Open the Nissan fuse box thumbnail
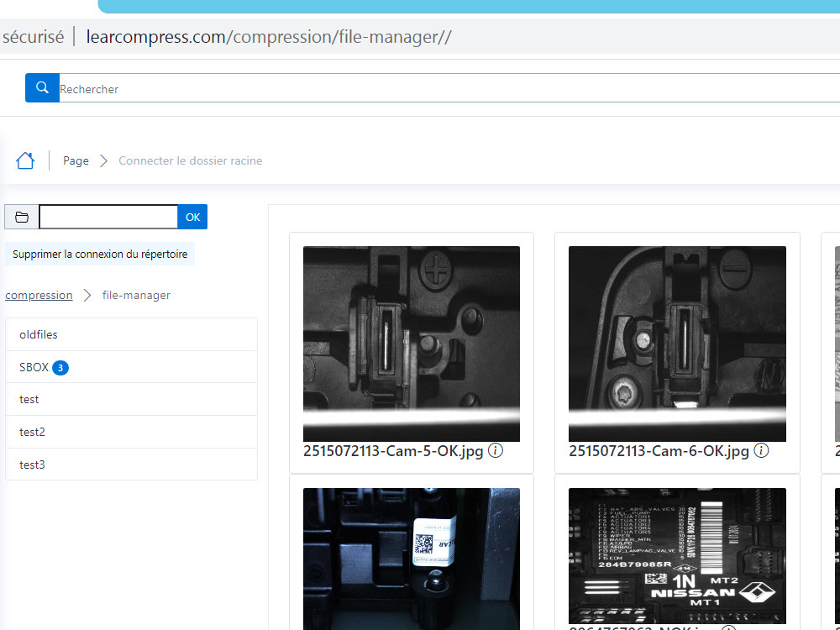The width and height of the screenshot is (840, 630). point(677,555)
